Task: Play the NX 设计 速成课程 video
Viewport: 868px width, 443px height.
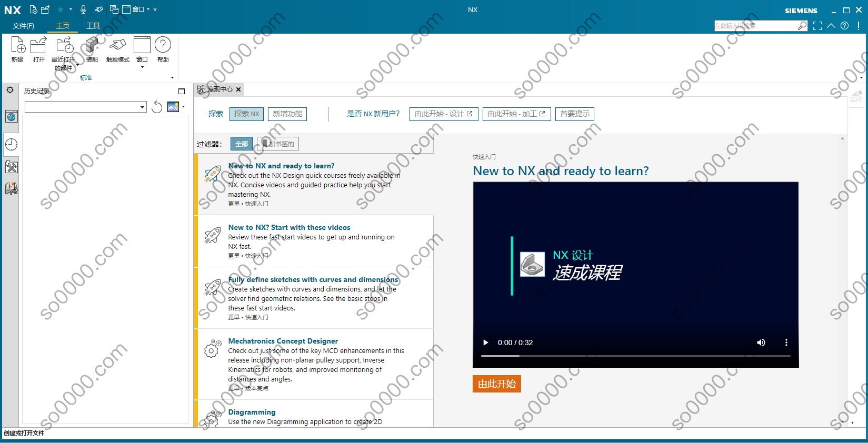Action: coord(485,343)
